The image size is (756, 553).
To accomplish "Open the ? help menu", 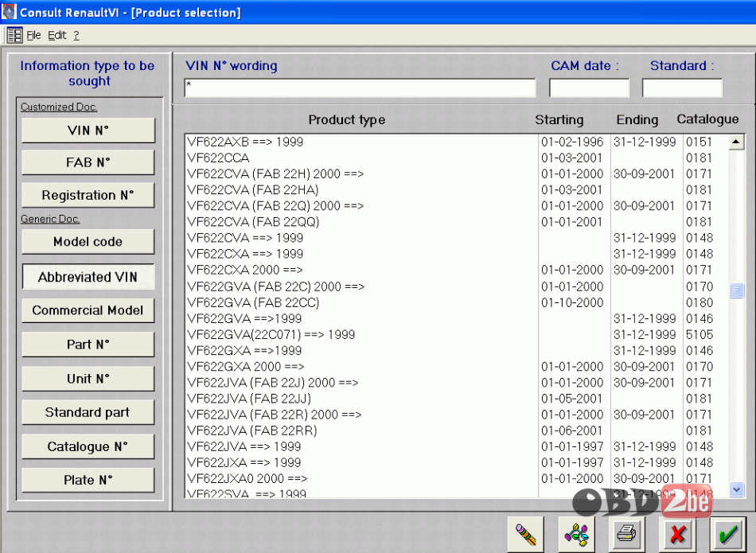I will click(x=76, y=35).
